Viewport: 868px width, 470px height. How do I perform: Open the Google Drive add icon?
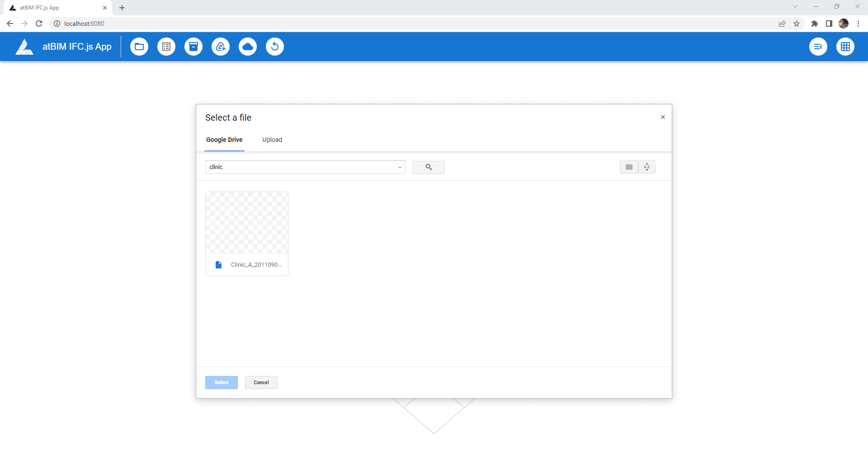coord(221,47)
